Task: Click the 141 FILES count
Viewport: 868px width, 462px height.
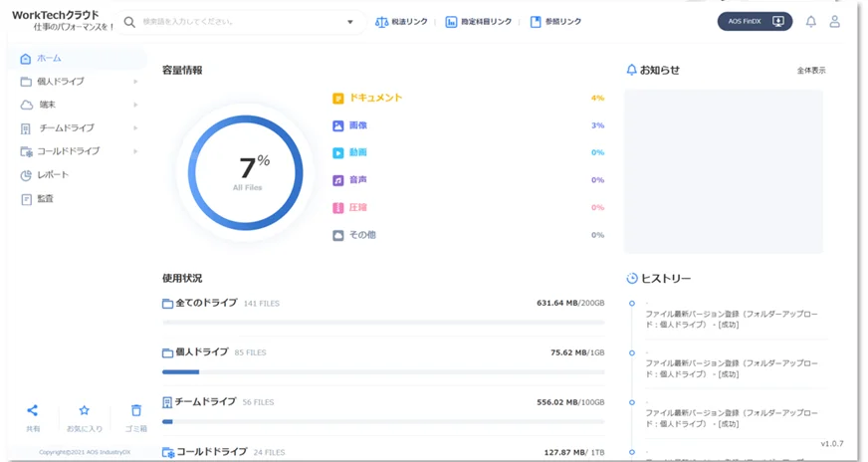Action: 261,304
